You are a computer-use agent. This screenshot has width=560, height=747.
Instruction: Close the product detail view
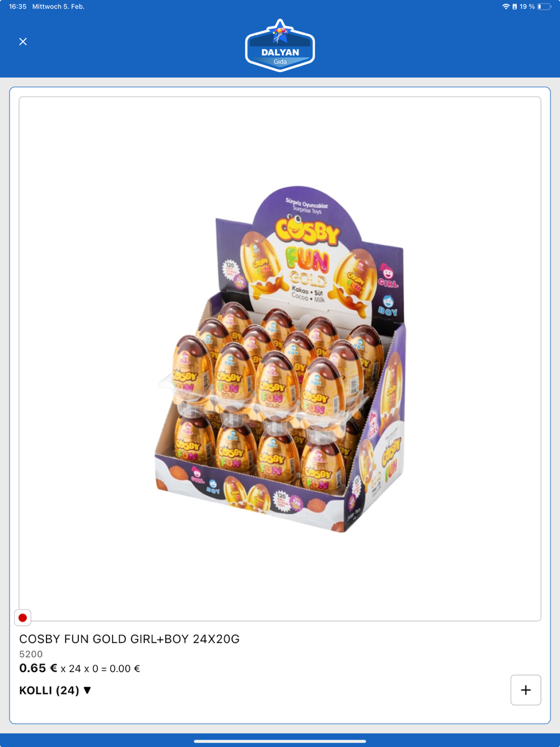pos(23,41)
